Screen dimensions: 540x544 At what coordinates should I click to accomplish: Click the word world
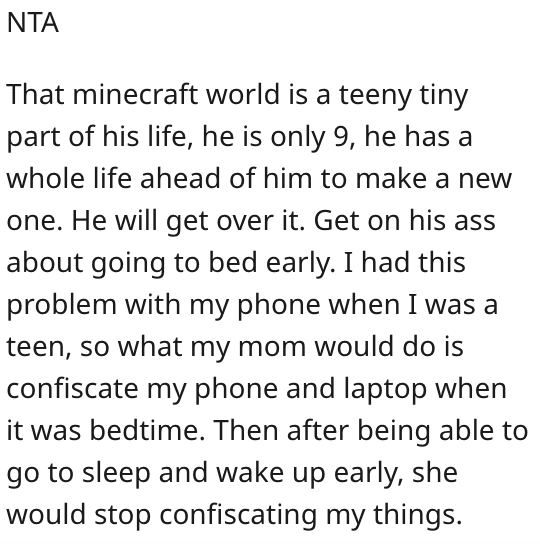pyautogui.click(x=243, y=94)
